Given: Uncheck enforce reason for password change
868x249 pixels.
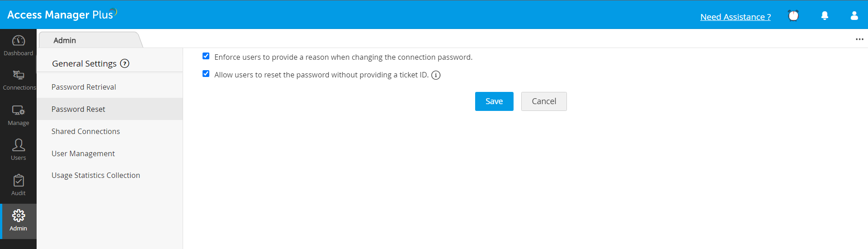Looking at the screenshot, I should pos(206,56).
